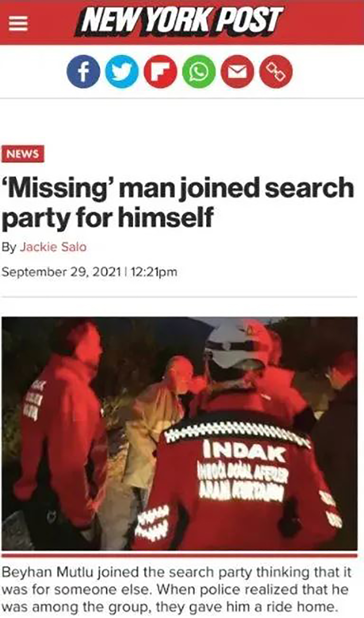Click the Beyhan Mutlu photo caption

tap(177, 590)
